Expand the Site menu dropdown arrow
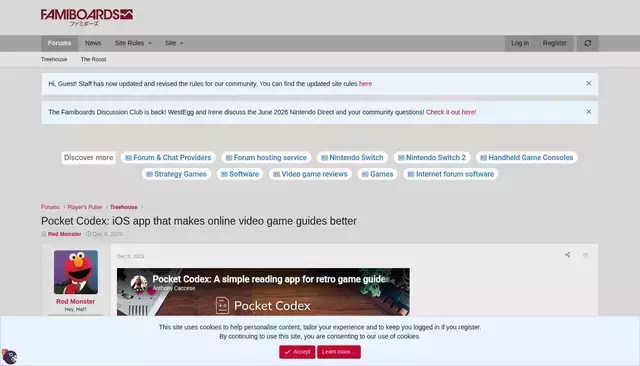Viewport: 640px width, 366px height. click(182, 43)
